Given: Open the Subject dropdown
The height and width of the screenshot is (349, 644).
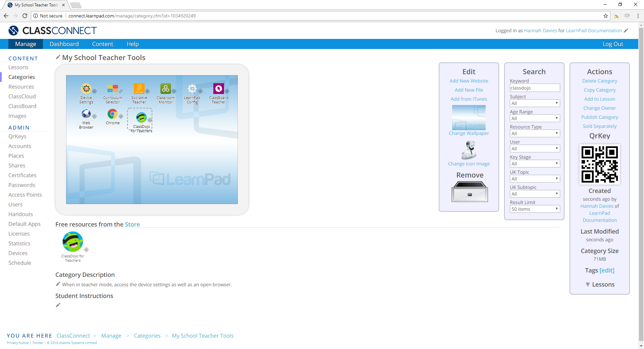Looking at the screenshot, I should pos(535,103).
